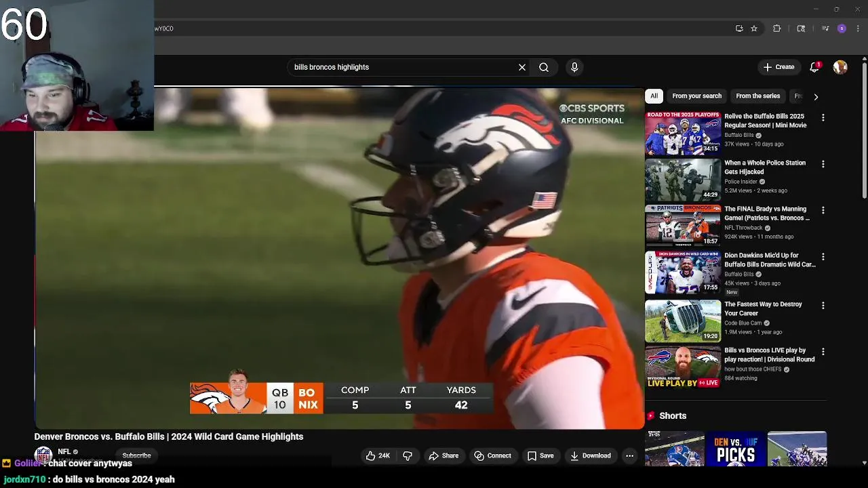Select the From your search chip

tap(696, 96)
